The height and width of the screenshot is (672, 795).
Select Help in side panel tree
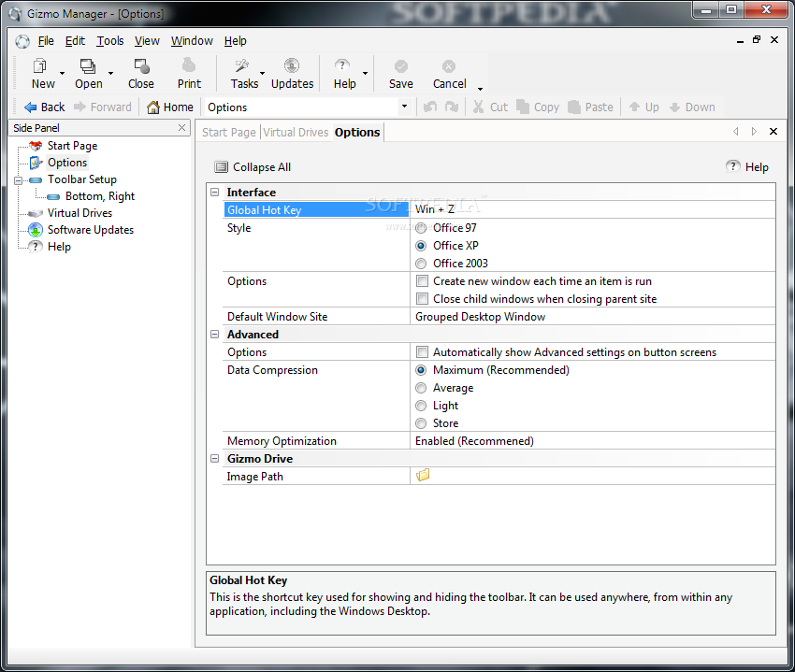pos(59,247)
